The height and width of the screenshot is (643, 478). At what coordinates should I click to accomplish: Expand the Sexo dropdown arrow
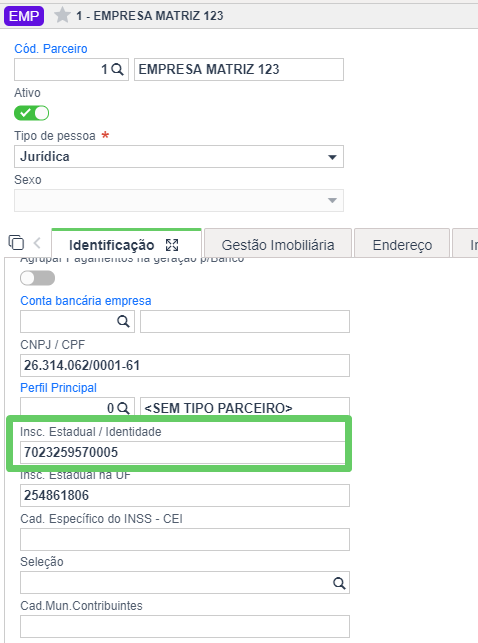(332, 201)
